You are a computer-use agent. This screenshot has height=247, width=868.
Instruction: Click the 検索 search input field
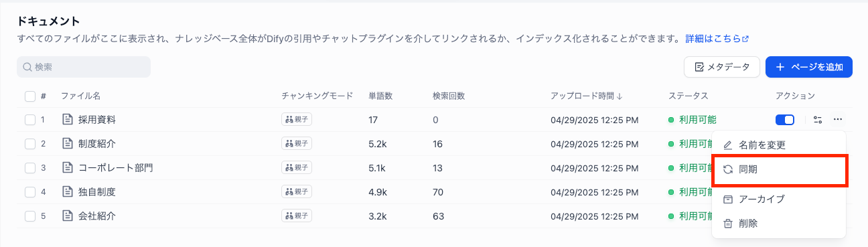(84, 67)
